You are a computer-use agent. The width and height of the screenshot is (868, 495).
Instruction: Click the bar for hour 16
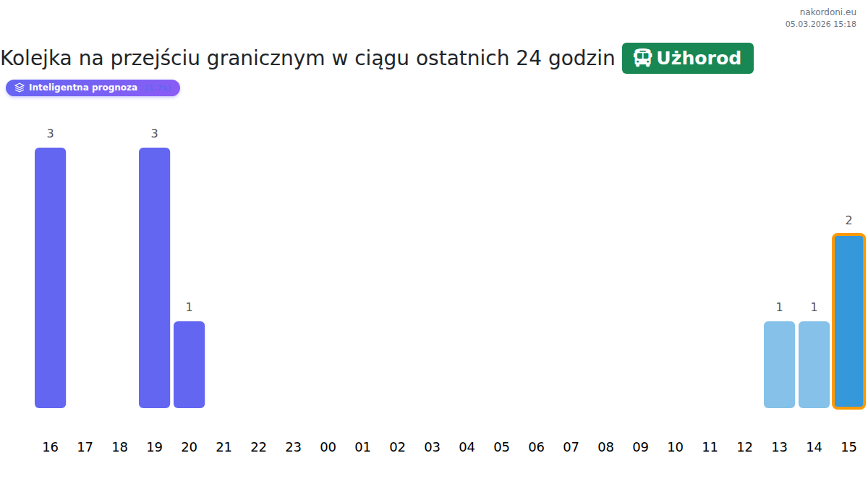51,278
